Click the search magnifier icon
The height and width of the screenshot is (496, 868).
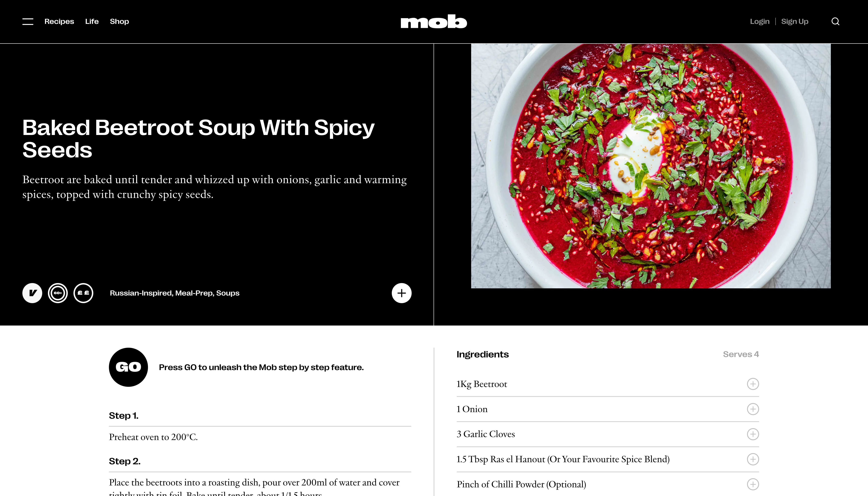click(835, 22)
